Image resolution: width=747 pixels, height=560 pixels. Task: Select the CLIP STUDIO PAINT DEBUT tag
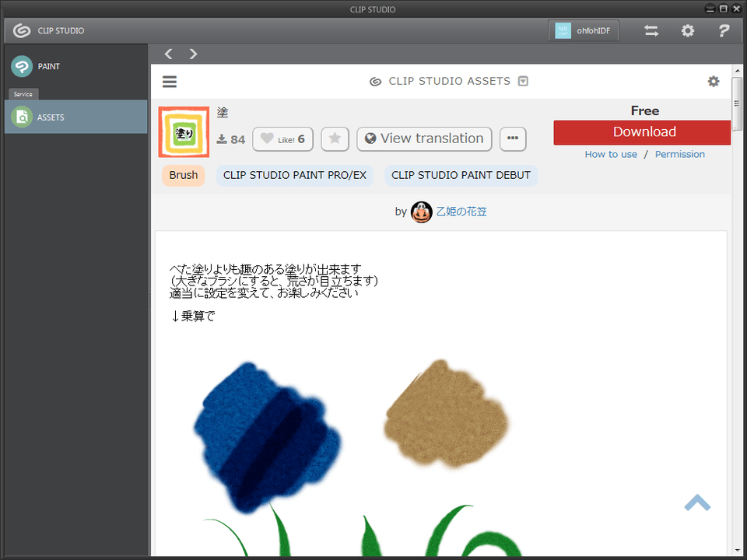click(461, 175)
